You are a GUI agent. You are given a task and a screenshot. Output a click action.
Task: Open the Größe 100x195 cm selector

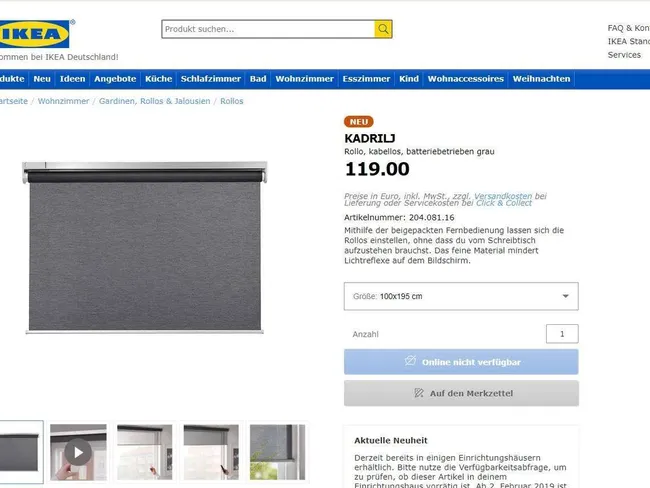pyautogui.click(x=461, y=296)
